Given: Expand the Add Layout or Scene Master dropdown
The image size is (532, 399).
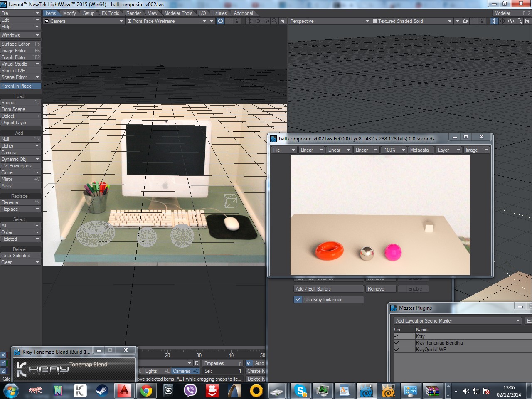Looking at the screenshot, I should point(457,321).
